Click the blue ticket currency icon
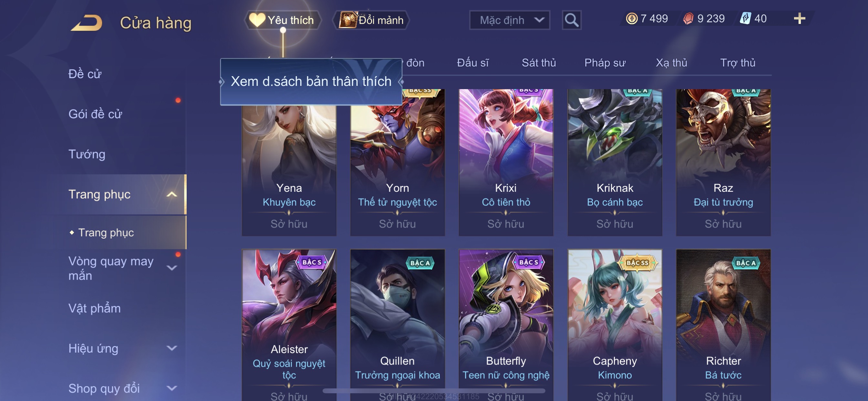This screenshot has width=868, height=401. coord(745,18)
